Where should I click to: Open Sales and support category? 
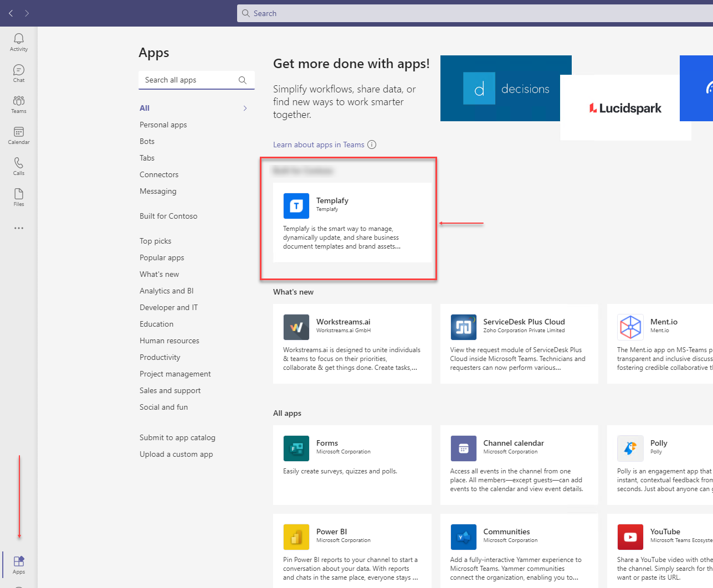coord(170,390)
